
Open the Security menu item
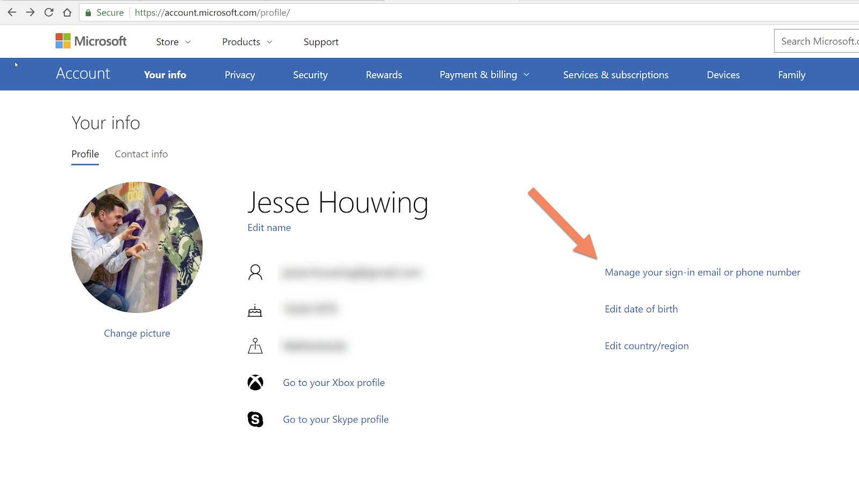click(310, 75)
